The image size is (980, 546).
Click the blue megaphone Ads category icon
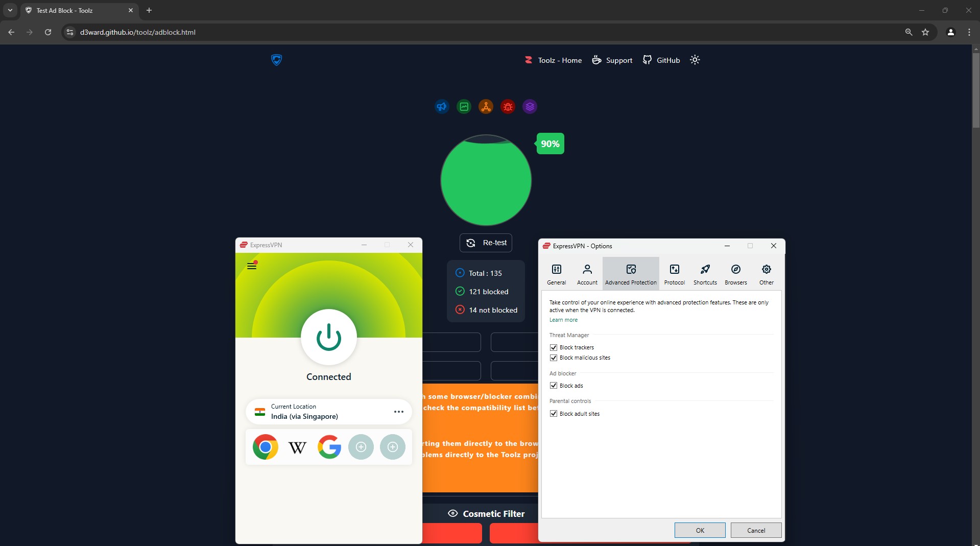point(442,107)
